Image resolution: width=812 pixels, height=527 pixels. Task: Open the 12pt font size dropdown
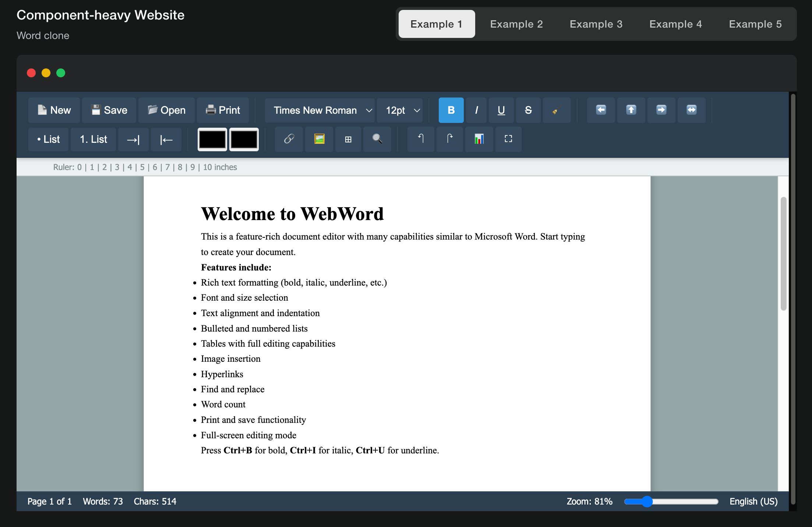click(x=400, y=110)
